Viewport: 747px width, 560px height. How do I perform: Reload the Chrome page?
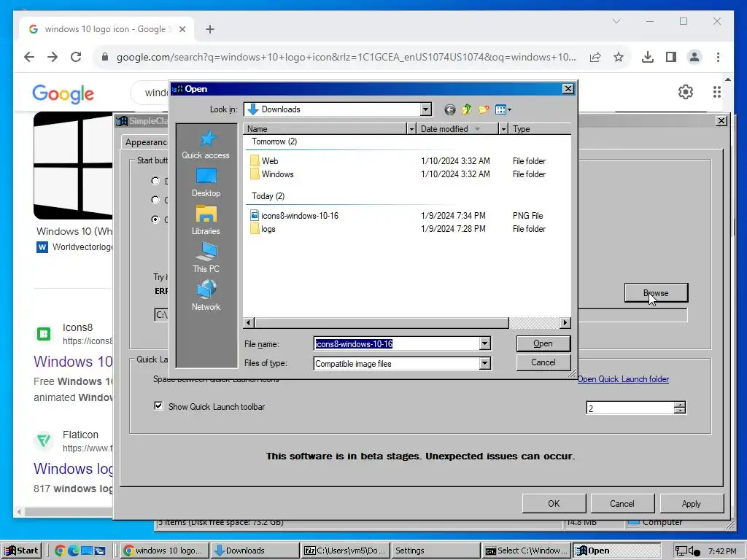[76, 57]
